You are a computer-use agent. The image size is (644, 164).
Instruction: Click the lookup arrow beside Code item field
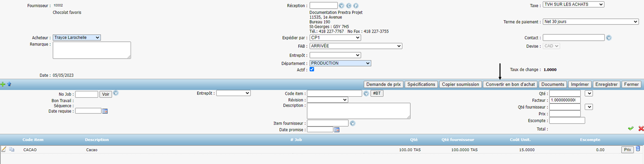click(x=366, y=94)
